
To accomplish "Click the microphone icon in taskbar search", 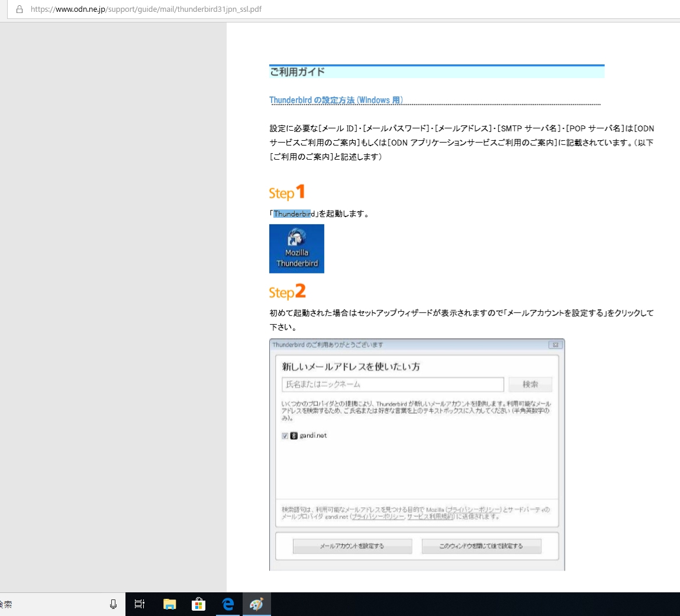I will click(x=113, y=604).
